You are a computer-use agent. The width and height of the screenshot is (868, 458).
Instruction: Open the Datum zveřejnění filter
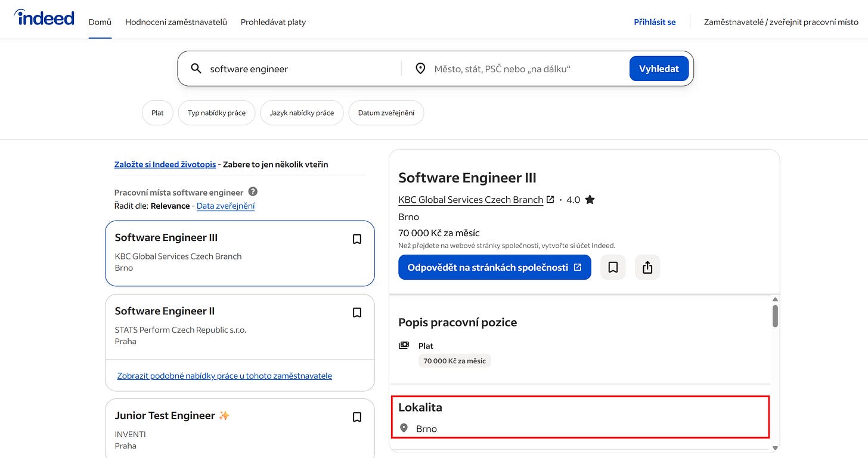click(386, 113)
